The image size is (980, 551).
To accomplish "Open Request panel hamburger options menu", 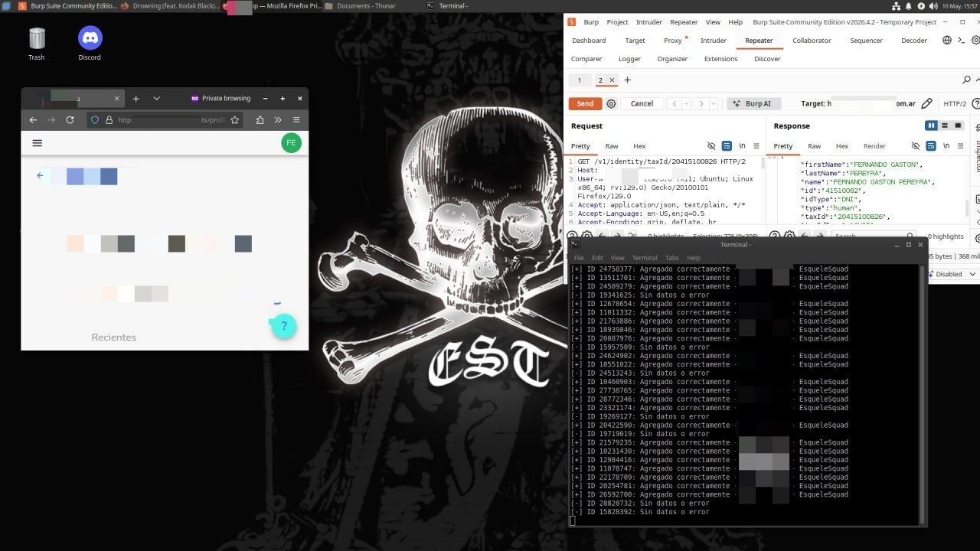I will pos(756,146).
